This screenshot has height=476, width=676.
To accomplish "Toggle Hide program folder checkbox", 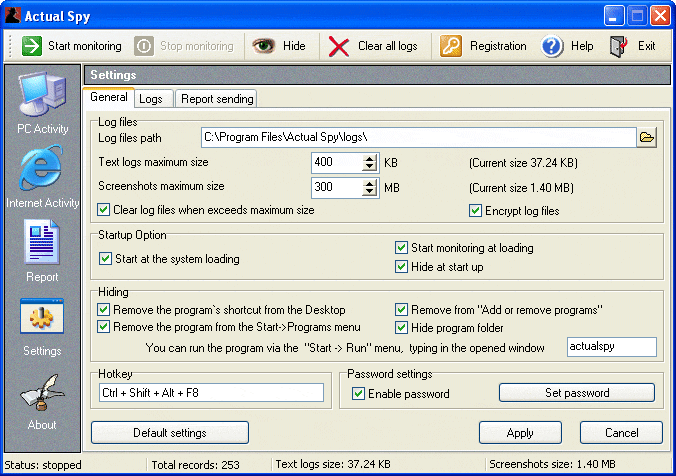I will point(402,327).
